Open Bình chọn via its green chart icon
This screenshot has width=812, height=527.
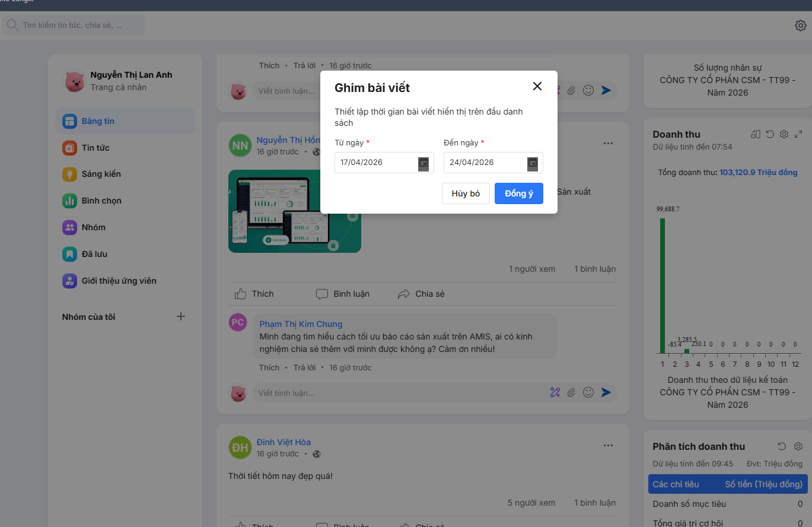(x=69, y=201)
